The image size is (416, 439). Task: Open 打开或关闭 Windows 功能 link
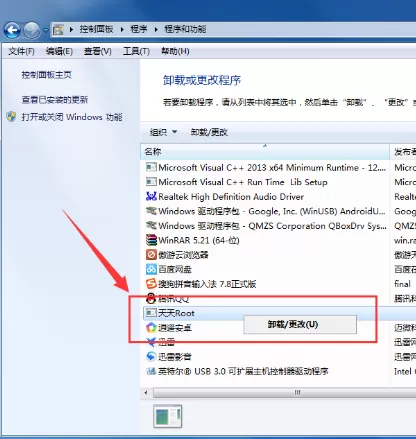pyautogui.click(x=72, y=117)
